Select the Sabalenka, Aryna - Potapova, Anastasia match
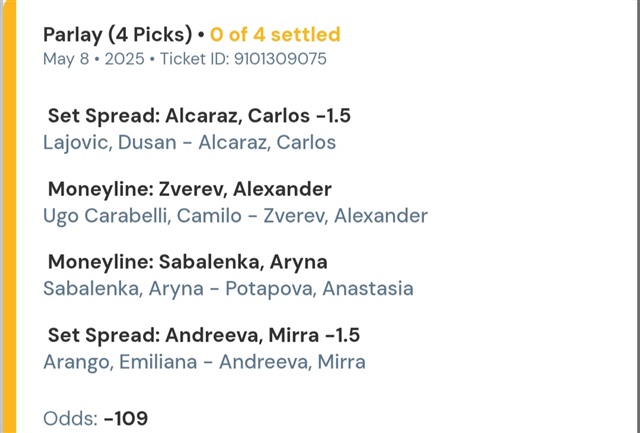 pyautogui.click(x=228, y=289)
